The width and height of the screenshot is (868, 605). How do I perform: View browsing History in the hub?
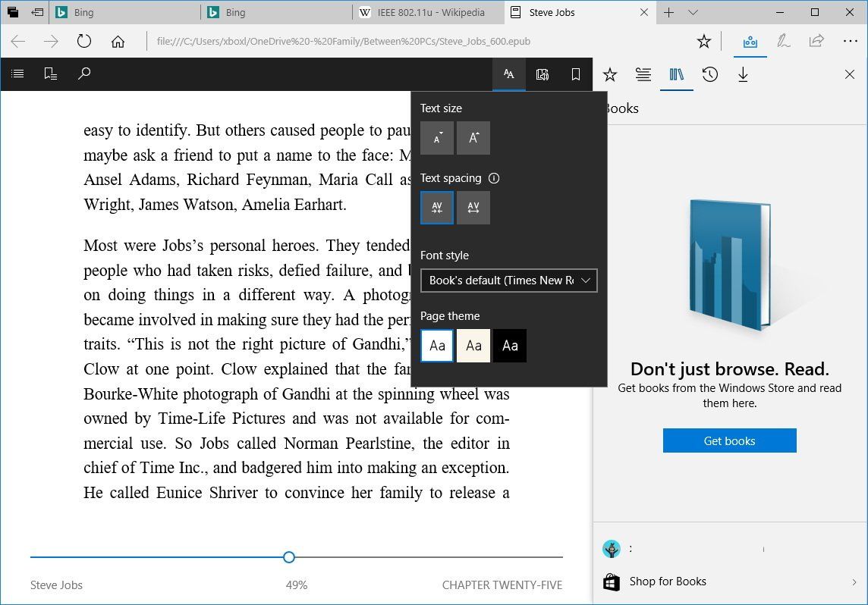[x=709, y=74]
